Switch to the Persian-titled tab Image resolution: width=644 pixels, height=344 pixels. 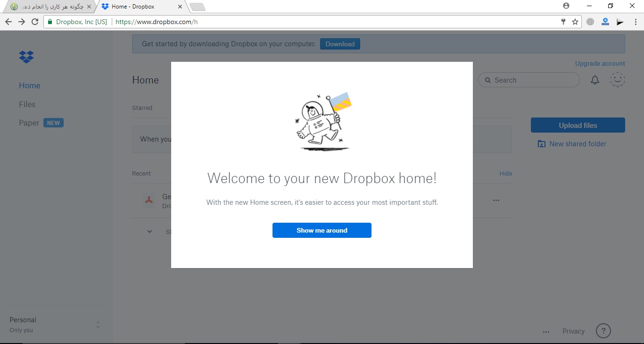pos(51,7)
